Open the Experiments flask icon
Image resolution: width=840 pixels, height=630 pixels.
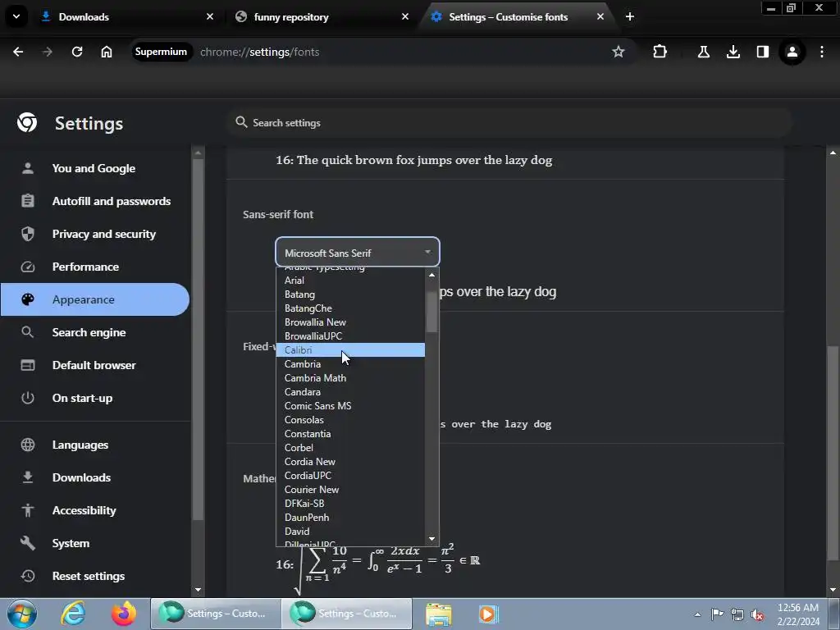pyautogui.click(x=703, y=52)
